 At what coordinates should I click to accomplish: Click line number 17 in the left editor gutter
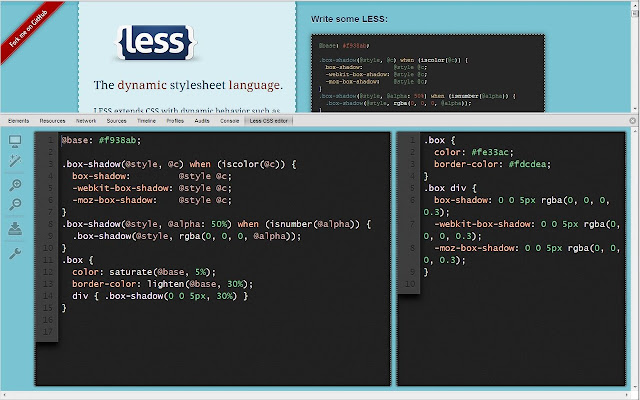pyautogui.click(x=48, y=332)
